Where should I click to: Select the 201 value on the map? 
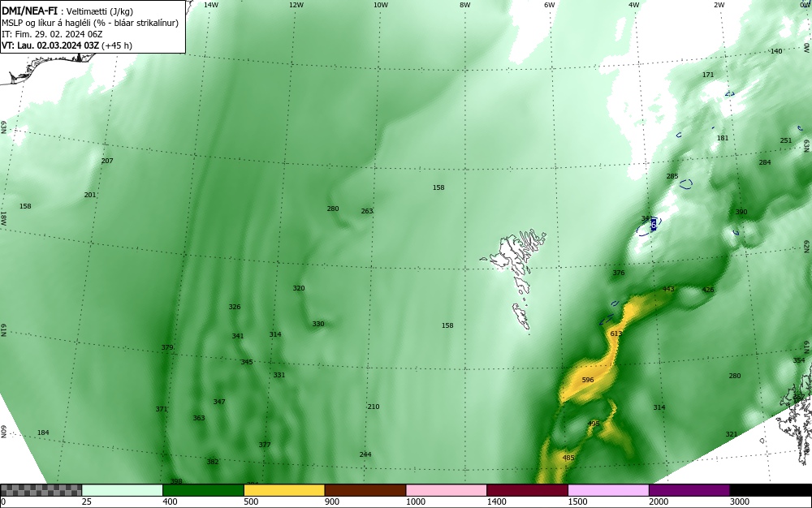pyautogui.click(x=90, y=195)
